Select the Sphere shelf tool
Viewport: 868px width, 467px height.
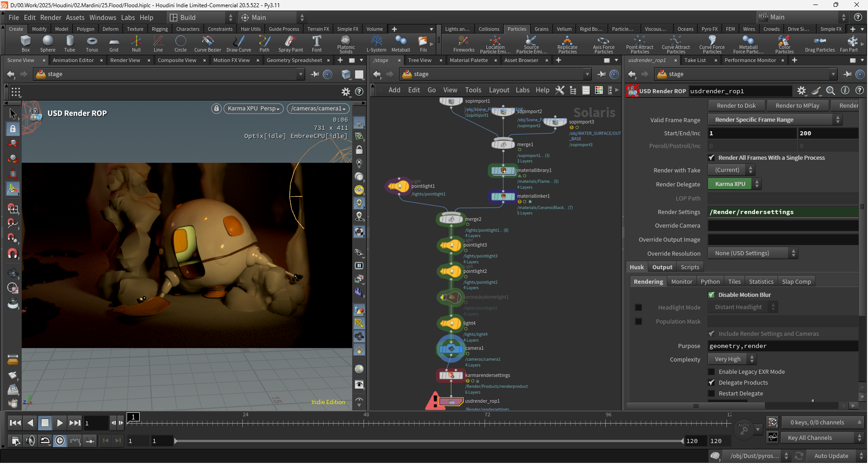[47, 44]
